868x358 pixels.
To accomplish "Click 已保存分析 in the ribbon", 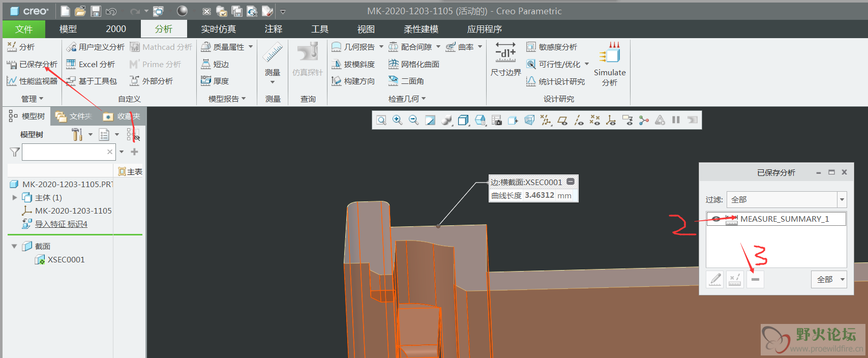I will [32, 64].
